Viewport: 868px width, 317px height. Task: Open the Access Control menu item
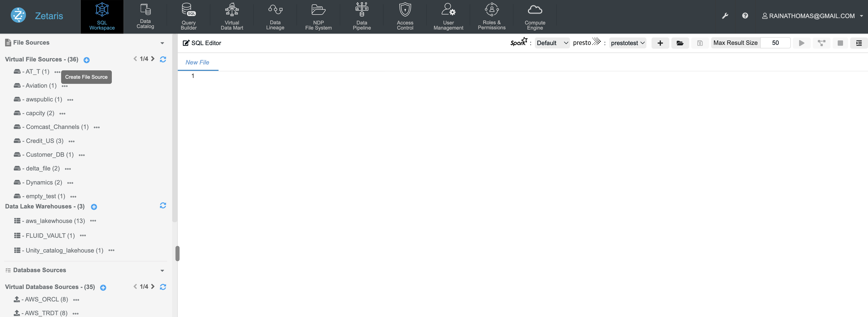[x=405, y=16]
